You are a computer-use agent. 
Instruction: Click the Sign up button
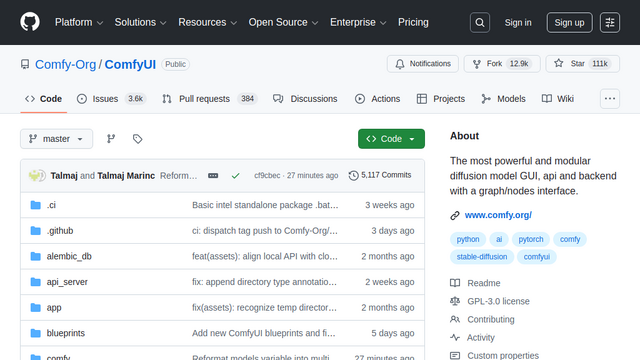point(569,22)
